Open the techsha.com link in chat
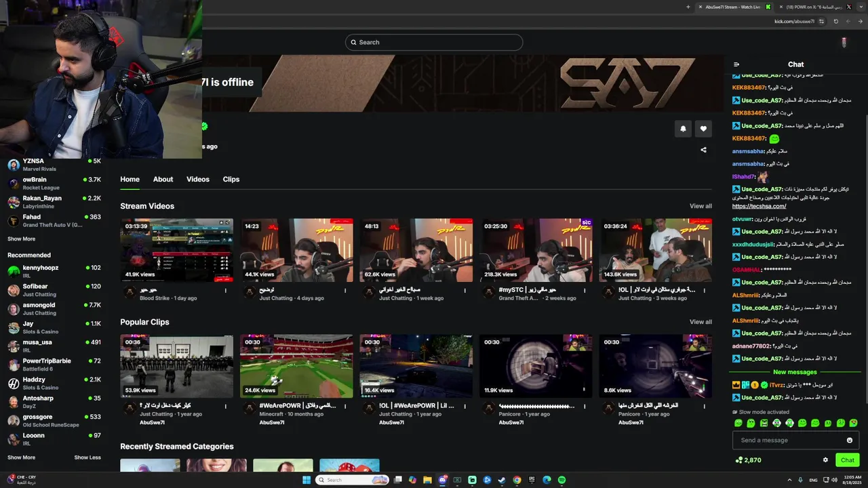This screenshot has width=868, height=488. coord(759,206)
